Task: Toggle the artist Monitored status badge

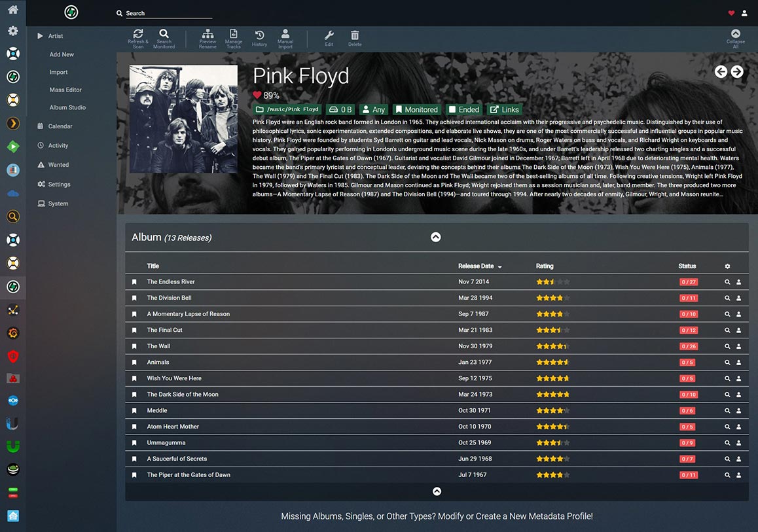Action: pos(416,109)
